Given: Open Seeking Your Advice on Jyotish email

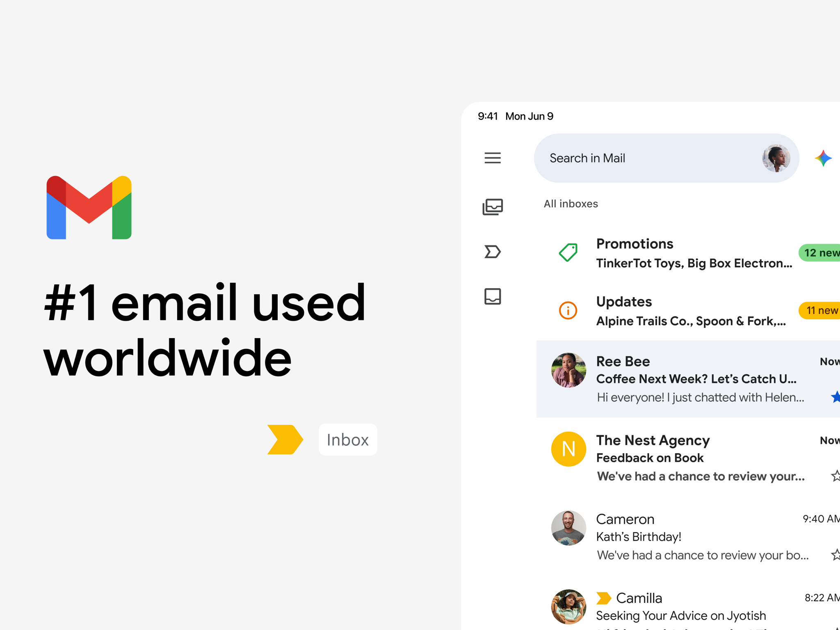Looking at the screenshot, I should coord(681,616).
